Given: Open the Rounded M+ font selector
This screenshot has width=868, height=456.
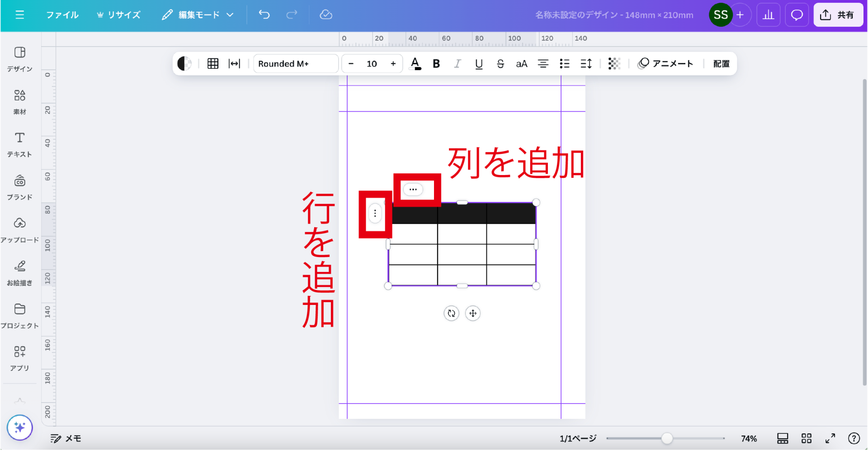Looking at the screenshot, I should pos(296,64).
